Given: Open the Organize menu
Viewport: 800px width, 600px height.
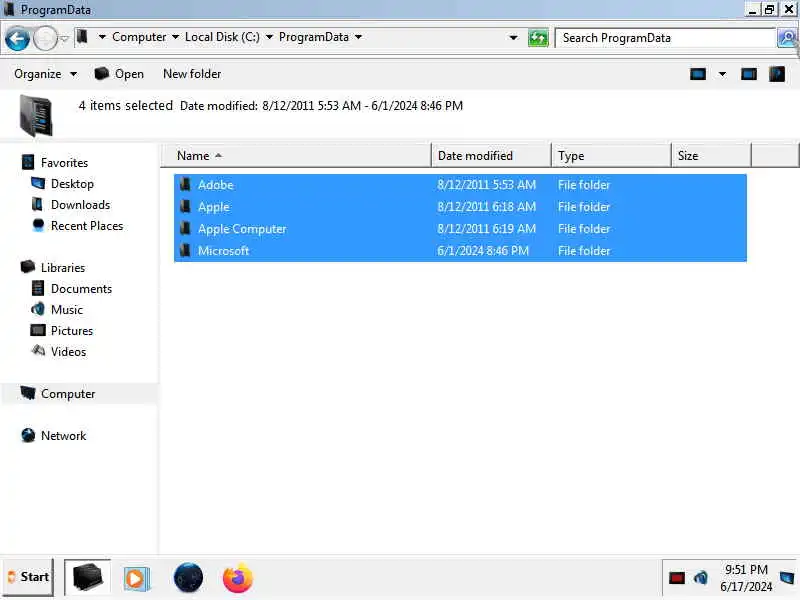Looking at the screenshot, I should pos(45,74).
